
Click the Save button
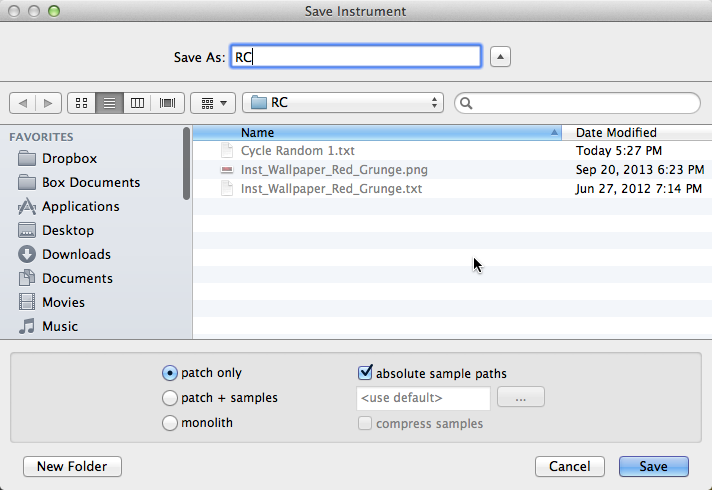pyautogui.click(x=653, y=466)
